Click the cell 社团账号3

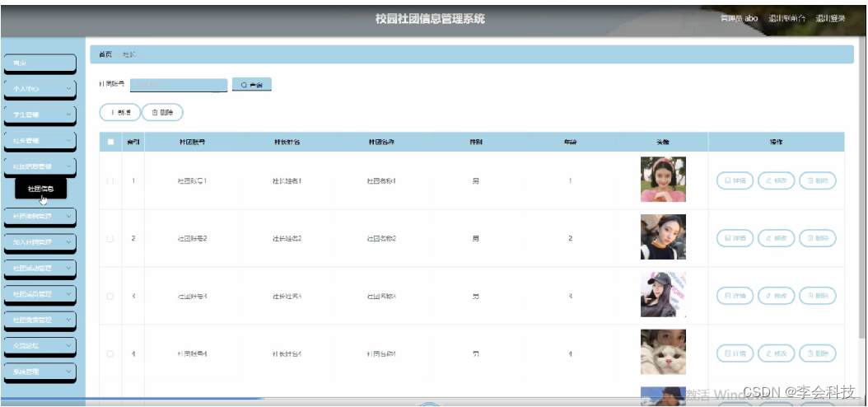pyautogui.click(x=192, y=297)
